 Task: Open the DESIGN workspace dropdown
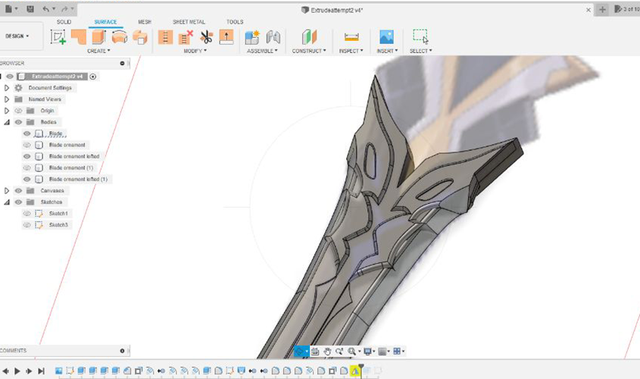pyautogui.click(x=17, y=36)
